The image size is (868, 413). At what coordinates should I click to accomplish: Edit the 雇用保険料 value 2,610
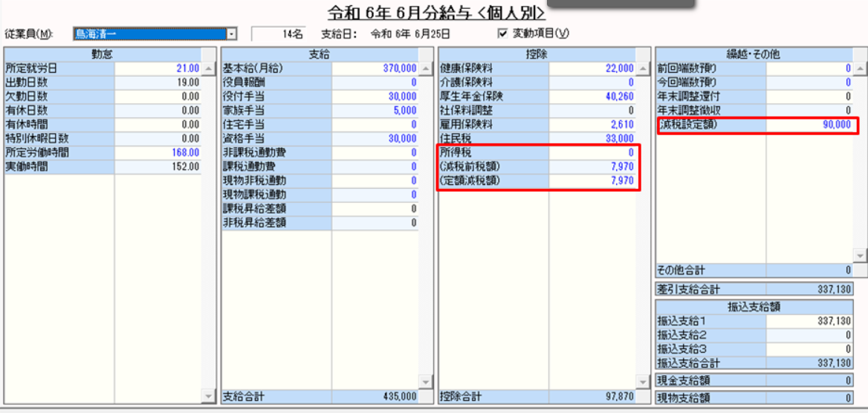click(592, 125)
